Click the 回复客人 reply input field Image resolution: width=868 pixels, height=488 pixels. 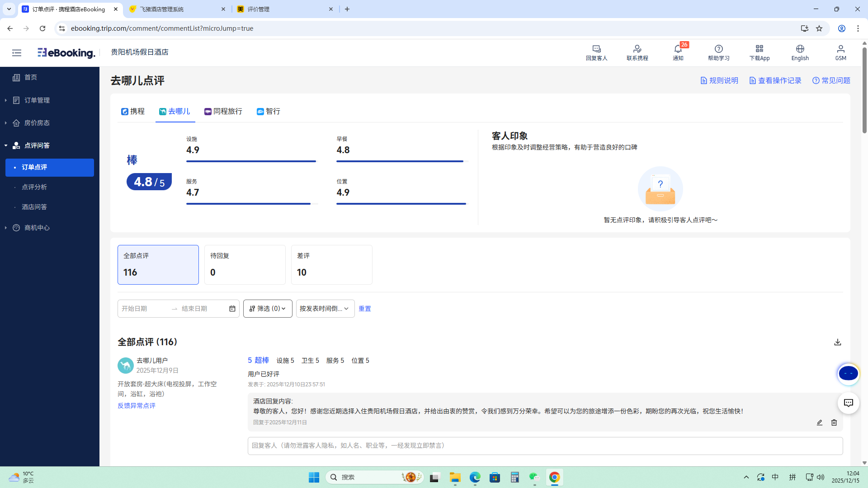(x=545, y=446)
